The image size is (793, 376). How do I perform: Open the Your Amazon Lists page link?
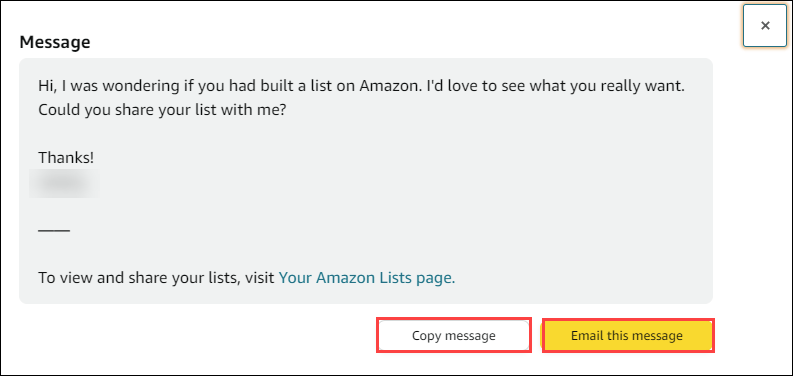click(x=367, y=278)
